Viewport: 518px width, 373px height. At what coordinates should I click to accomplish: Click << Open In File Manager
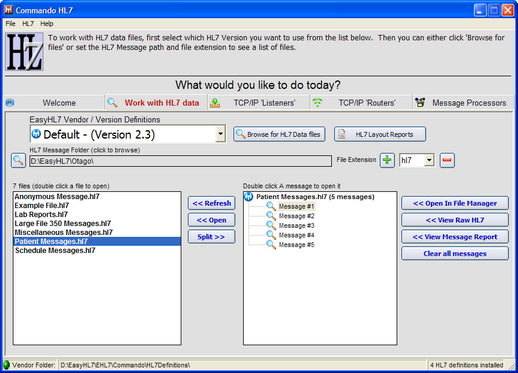pos(455,203)
